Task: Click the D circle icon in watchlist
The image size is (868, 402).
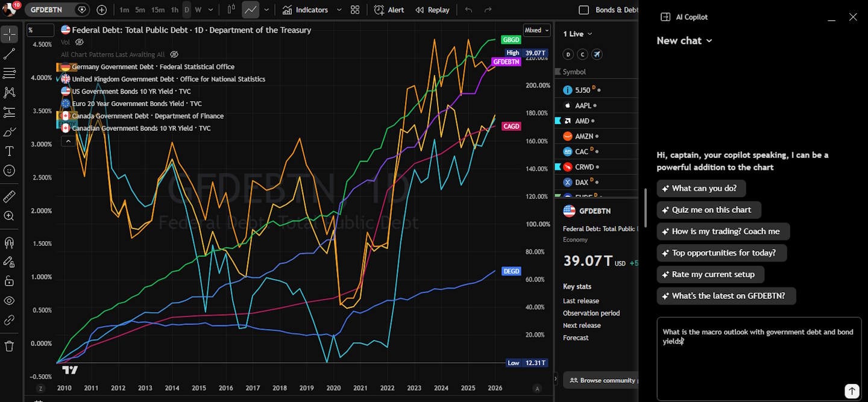Action: (568, 54)
